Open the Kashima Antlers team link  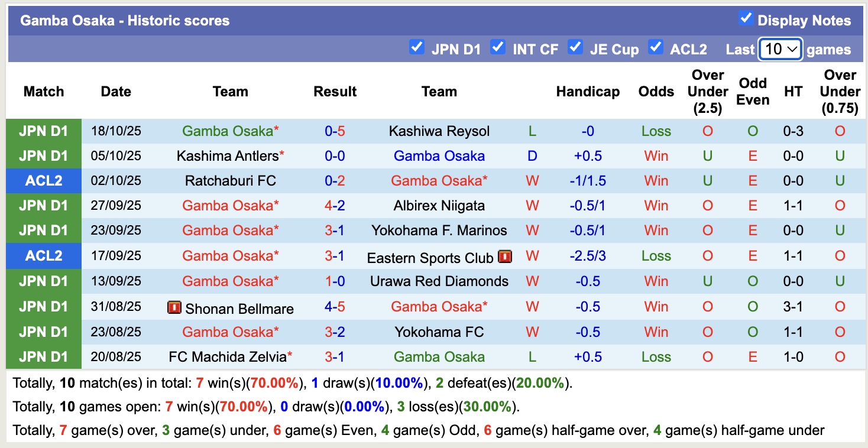click(x=226, y=156)
